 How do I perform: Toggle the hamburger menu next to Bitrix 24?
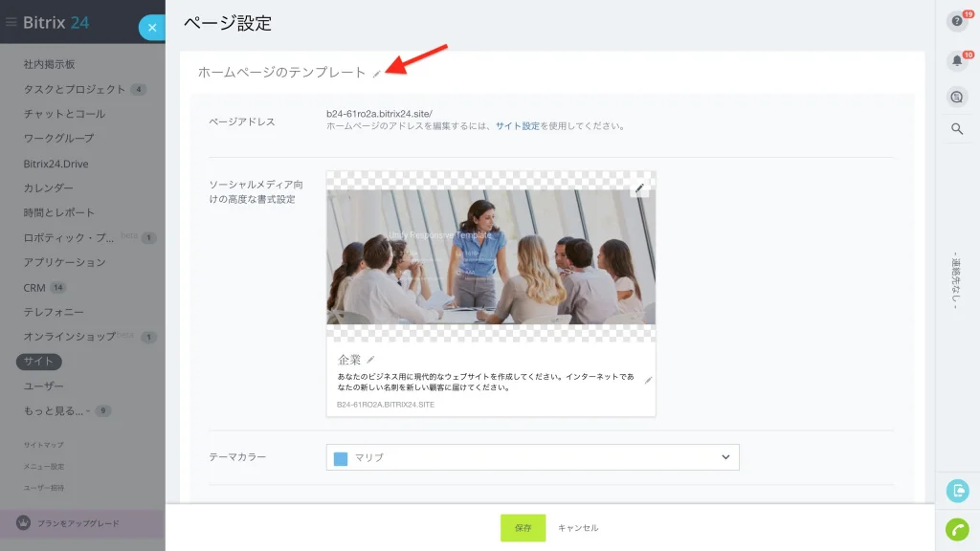point(11,22)
